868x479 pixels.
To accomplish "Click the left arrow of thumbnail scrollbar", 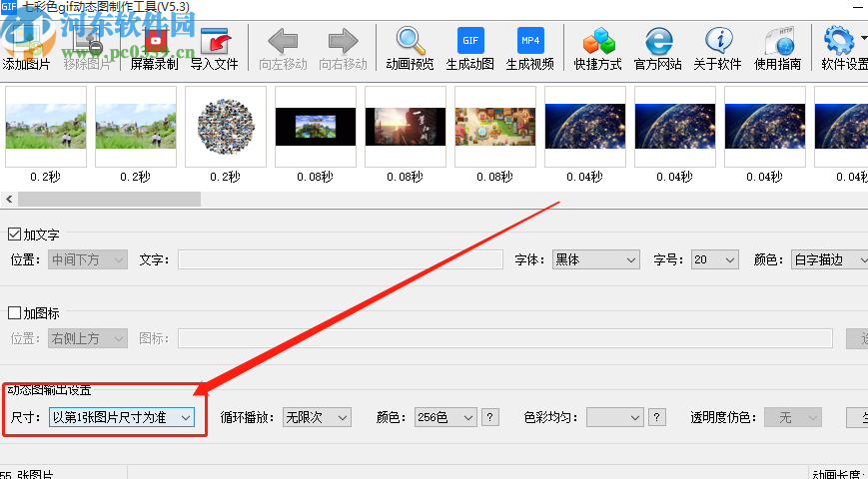I will pos(9,200).
